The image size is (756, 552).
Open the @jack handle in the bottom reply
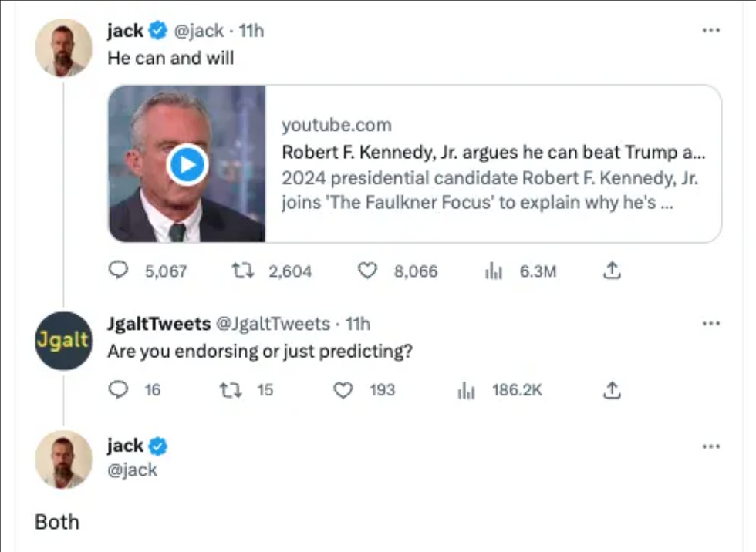click(132, 470)
